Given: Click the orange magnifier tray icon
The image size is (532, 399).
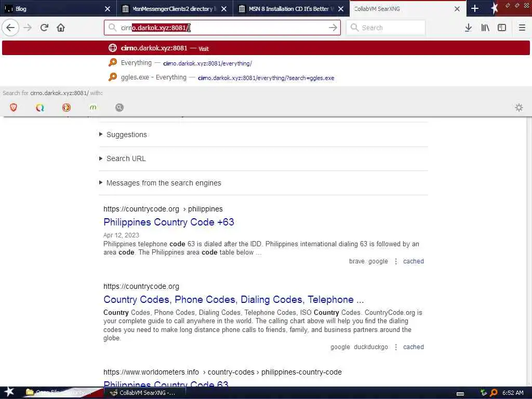Looking at the screenshot, I should coord(494,393).
